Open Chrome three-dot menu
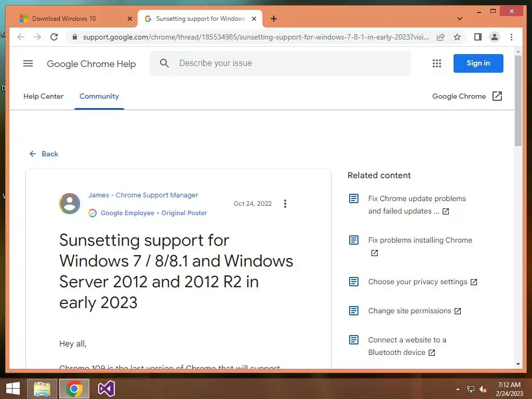The width and height of the screenshot is (532, 399). click(x=511, y=37)
